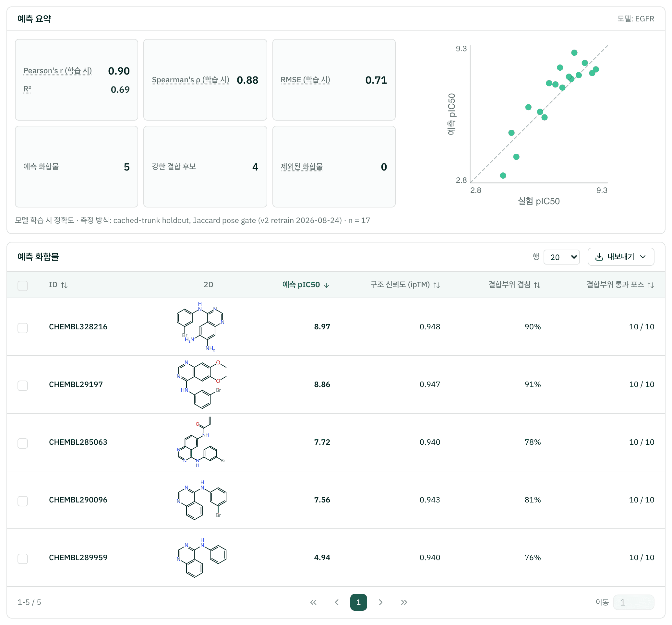
Task: Click page 1 button in pagination
Action: [358, 602]
